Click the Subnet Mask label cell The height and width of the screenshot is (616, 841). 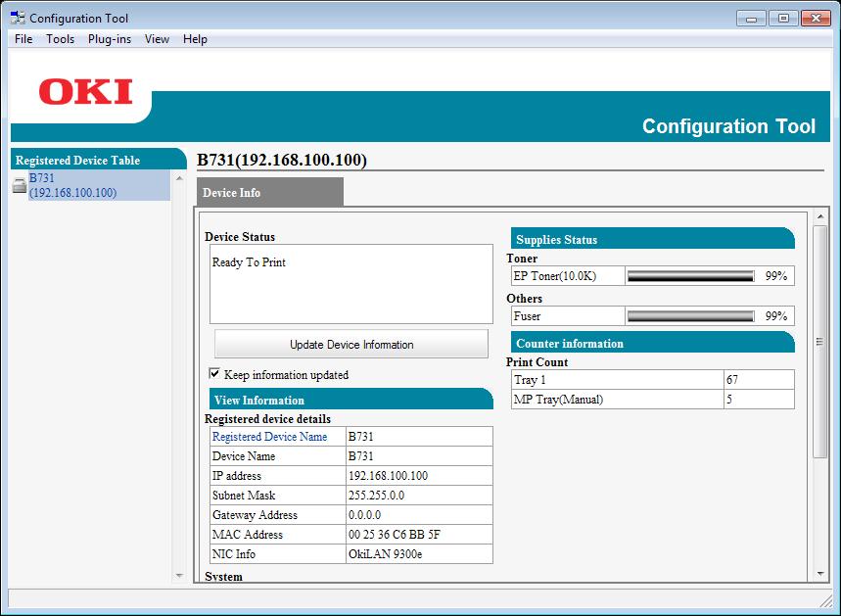(278, 496)
